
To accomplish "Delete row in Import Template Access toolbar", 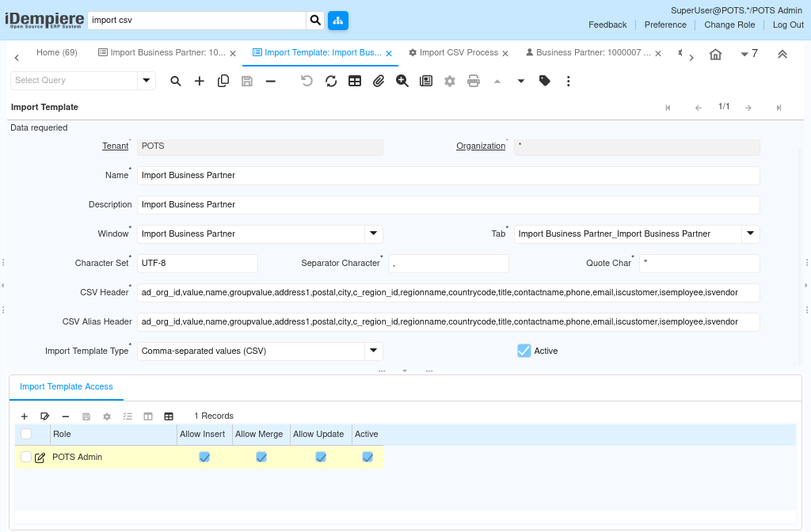I will pyautogui.click(x=65, y=416).
